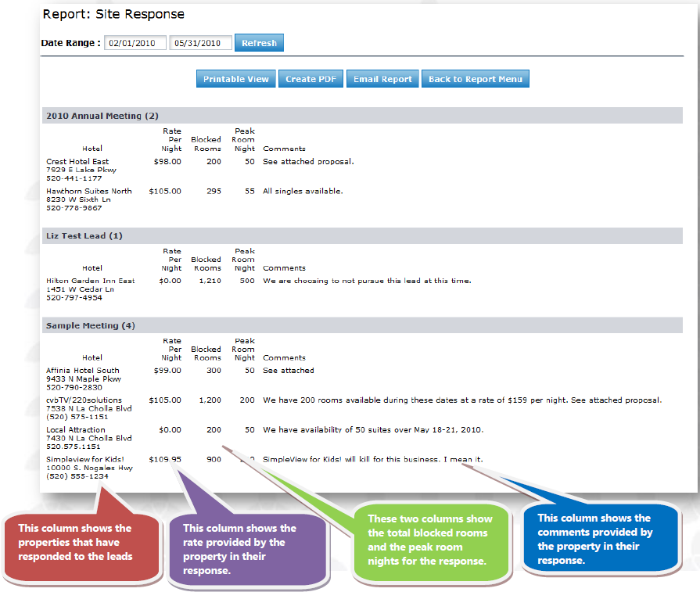Click the red callout about responding properties
This screenshot has width=700, height=592.
point(81,543)
